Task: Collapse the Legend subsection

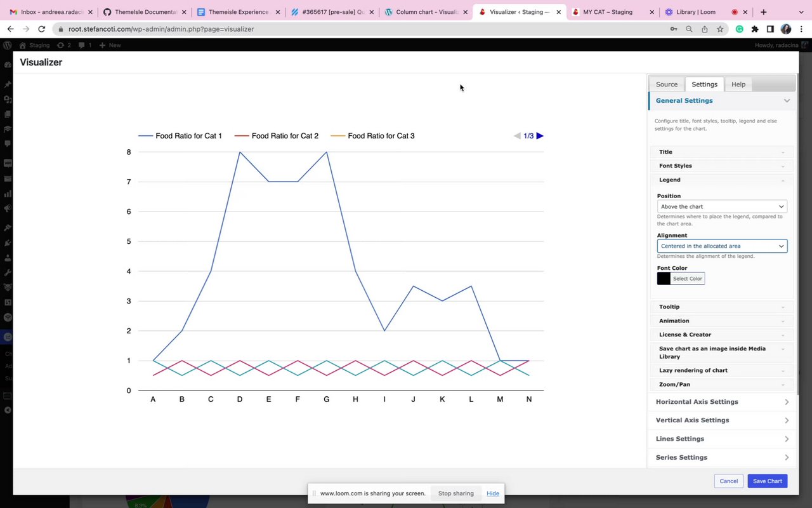Action: click(722, 180)
